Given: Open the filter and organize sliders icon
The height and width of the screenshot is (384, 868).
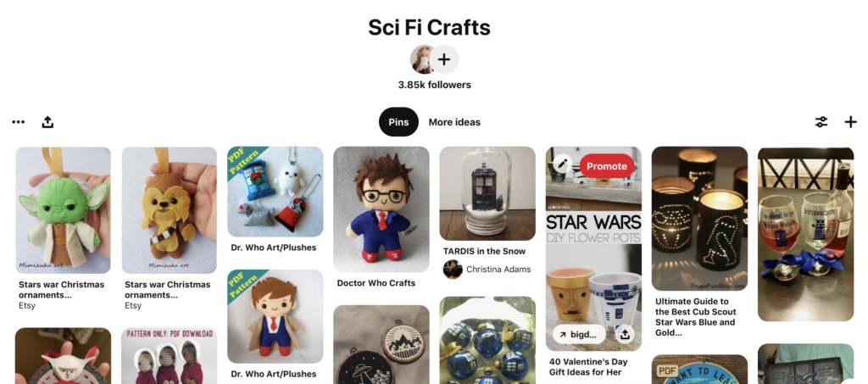Looking at the screenshot, I should point(821,122).
